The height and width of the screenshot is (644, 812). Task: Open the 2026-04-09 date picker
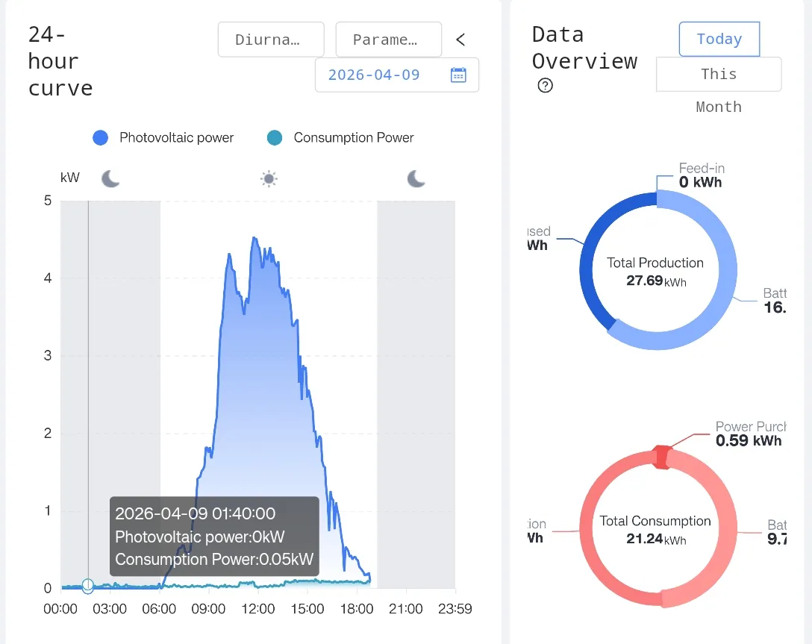374,75
